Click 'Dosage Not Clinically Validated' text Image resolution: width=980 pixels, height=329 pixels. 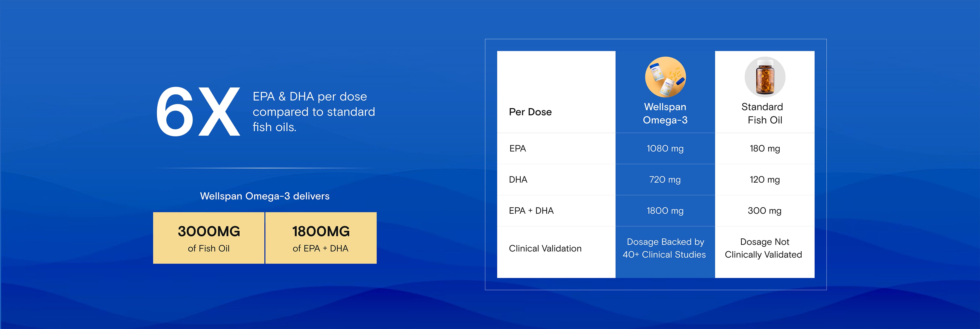[764, 248]
